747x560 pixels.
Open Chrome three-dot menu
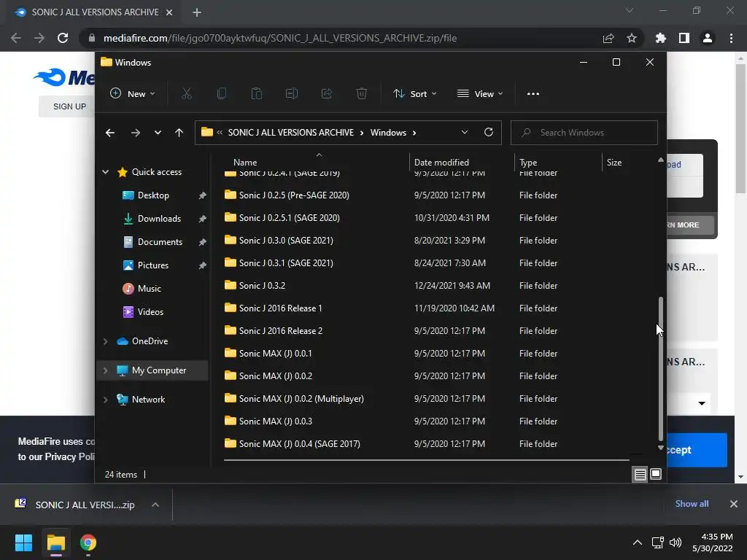pyautogui.click(x=731, y=38)
